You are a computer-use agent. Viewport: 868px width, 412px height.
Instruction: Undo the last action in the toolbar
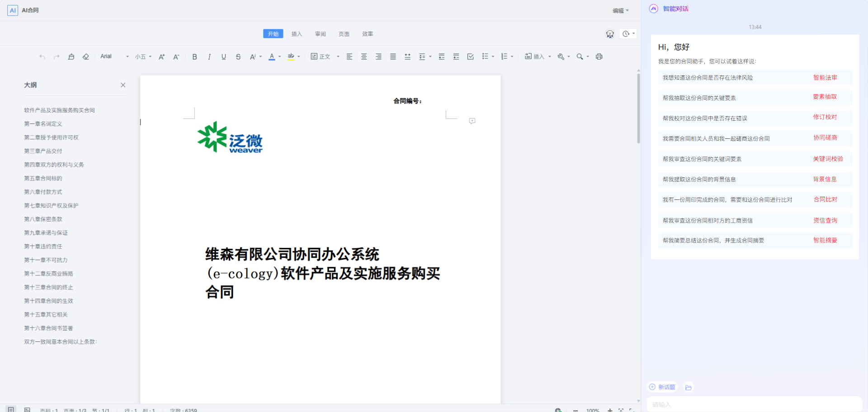tap(42, 57)
